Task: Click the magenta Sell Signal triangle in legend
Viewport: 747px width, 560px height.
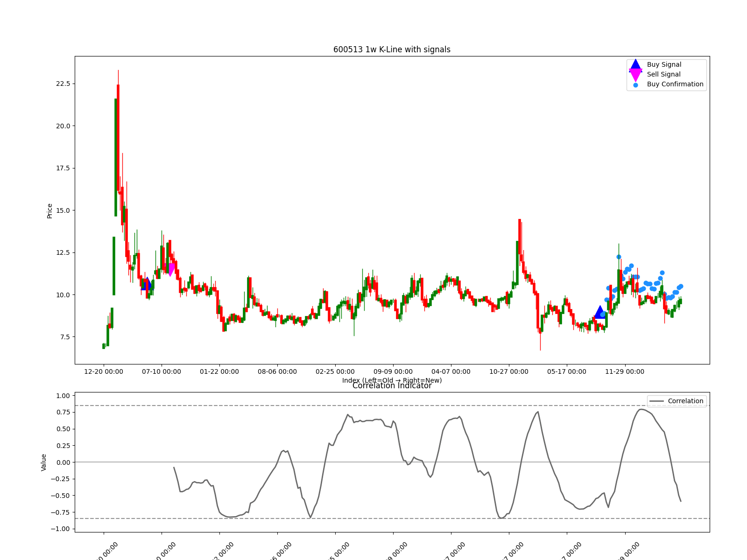Action: coord(635,75)
